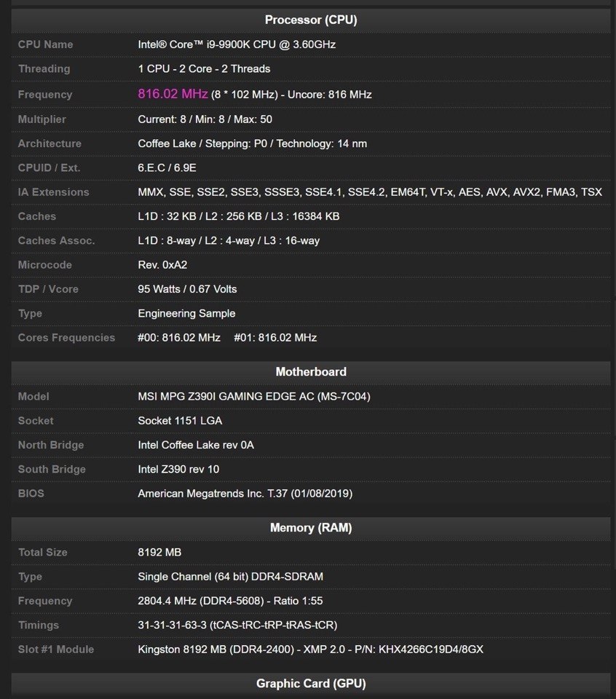The width and height of the screenshot is (616, 699).
Task: Select the Intel Core i9-9900K CPU name text
Action: [237, 44]
